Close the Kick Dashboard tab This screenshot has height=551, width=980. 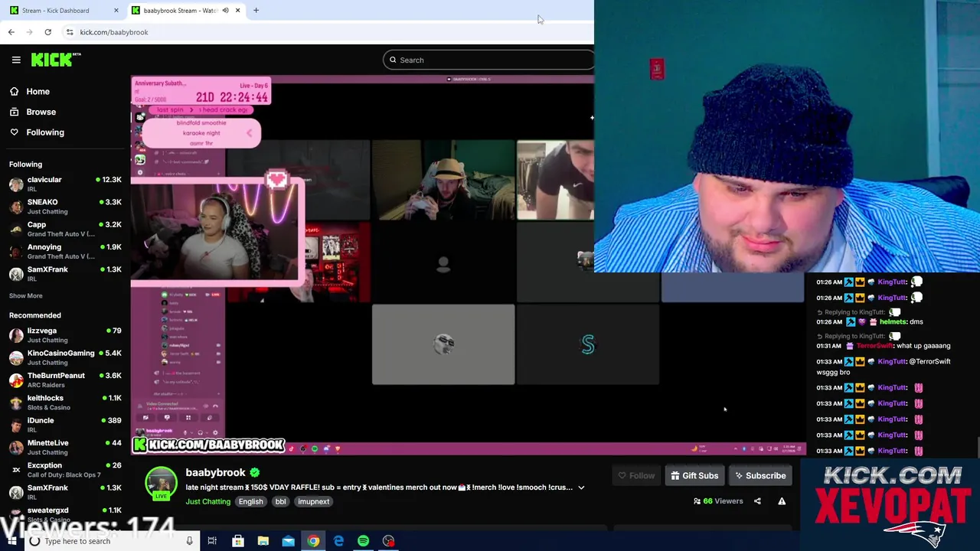pos(116,10)
